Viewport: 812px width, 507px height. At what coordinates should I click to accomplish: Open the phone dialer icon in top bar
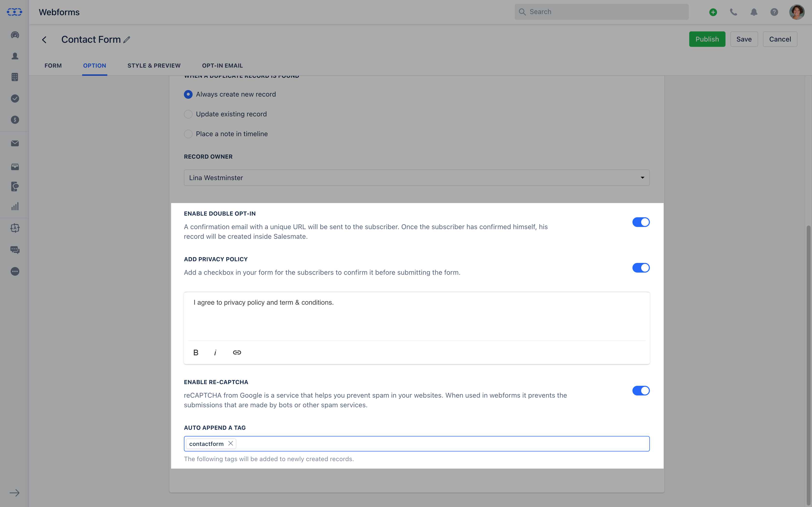pyautogui.click(x=733, y=12)
